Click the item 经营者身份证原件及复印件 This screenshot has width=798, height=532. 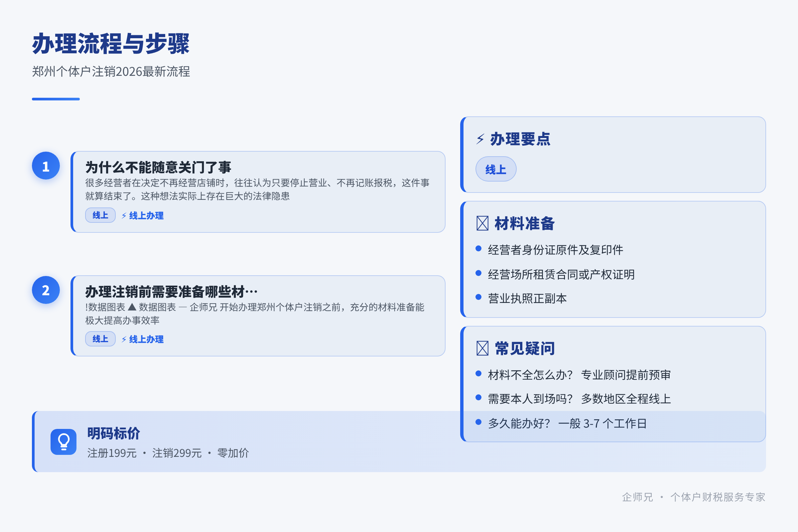[x=555, y=250]
